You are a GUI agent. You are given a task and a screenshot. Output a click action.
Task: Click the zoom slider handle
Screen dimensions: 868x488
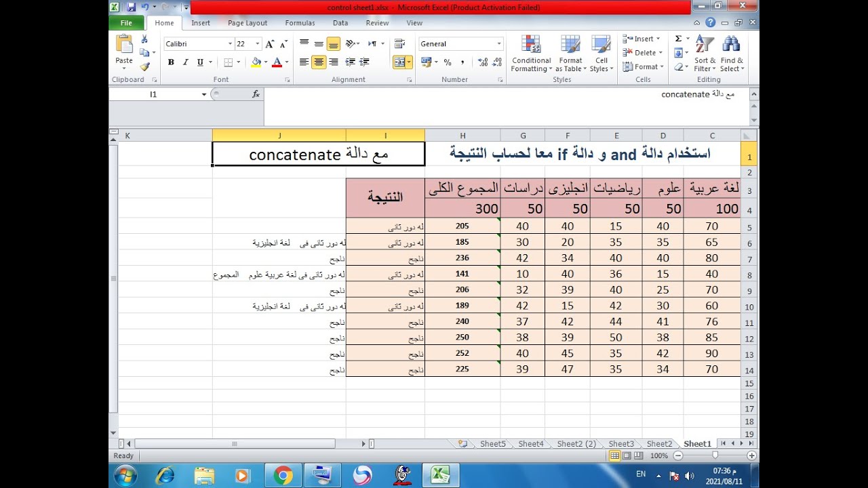(x=715, y=455)
